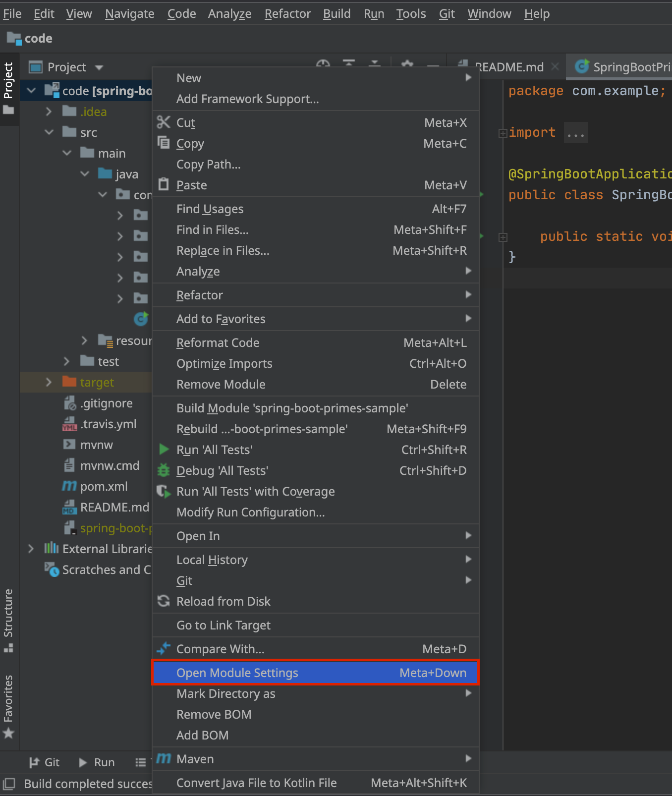
Task: Open the Build menu in menu bar
Action: tap(336, 14)
